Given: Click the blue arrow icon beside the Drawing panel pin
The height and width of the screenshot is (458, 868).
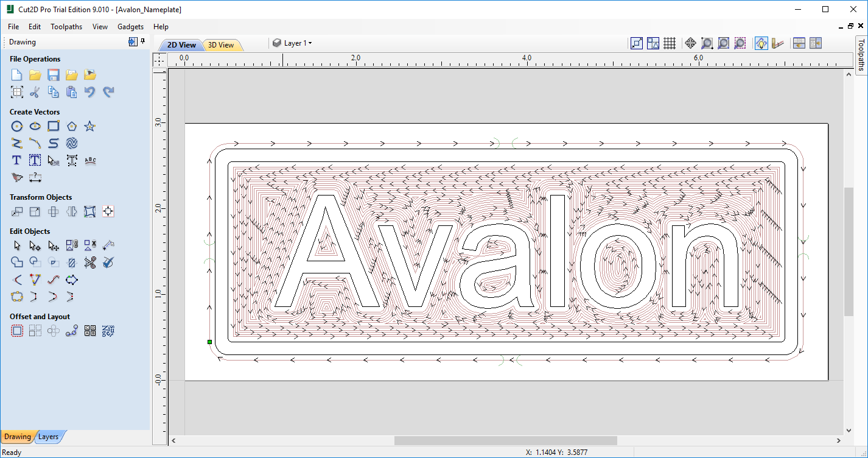Looking at the screenshot, I should pos(133,41).
